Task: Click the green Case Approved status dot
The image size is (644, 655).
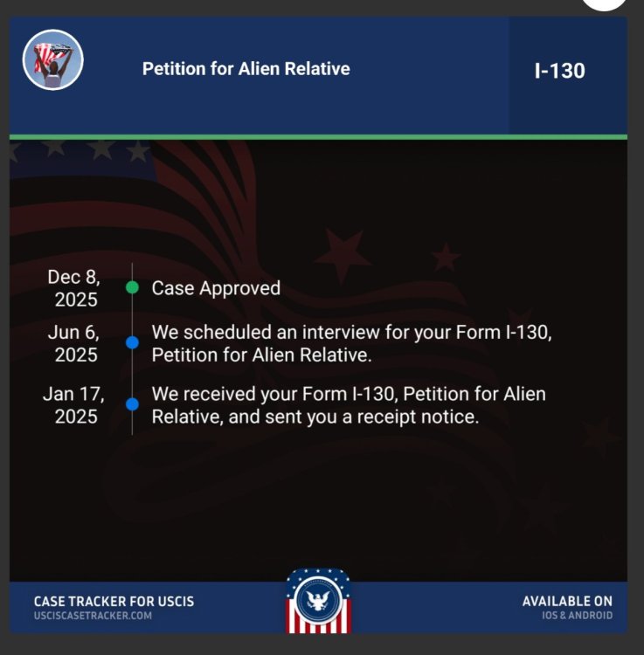Action: point(132,286)
